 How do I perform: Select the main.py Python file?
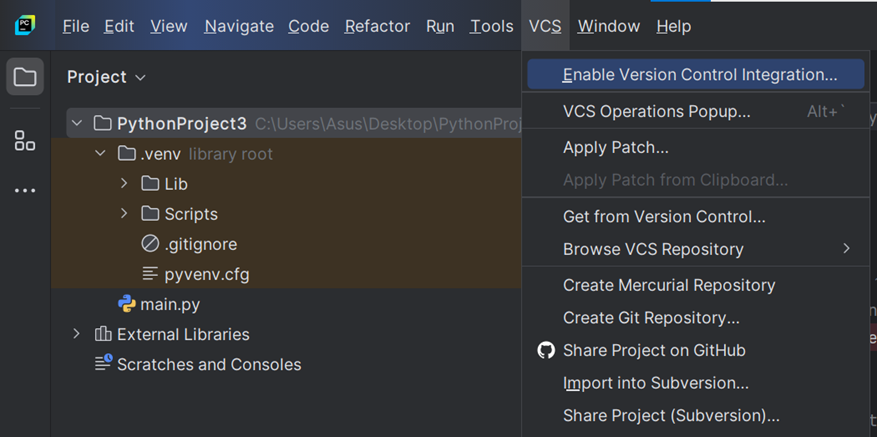tap(169, 304)
